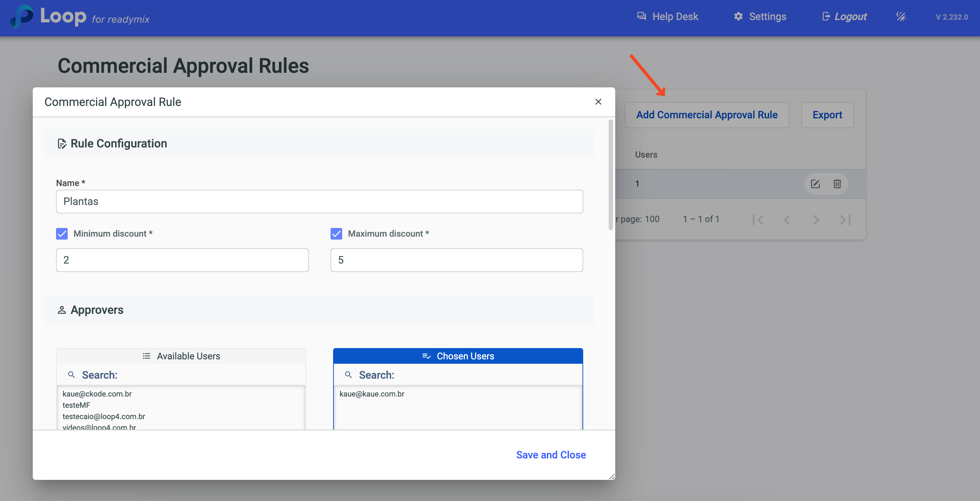980x501 pixels.
Task: Uncheck the Minimum discount checkbox
Action: 62,234
